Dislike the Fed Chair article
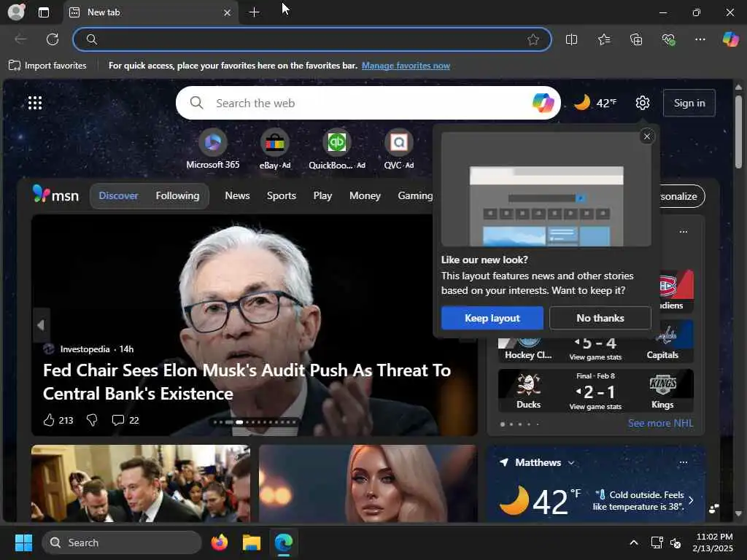This screenshot has height=560, width=747. (92, 420)
